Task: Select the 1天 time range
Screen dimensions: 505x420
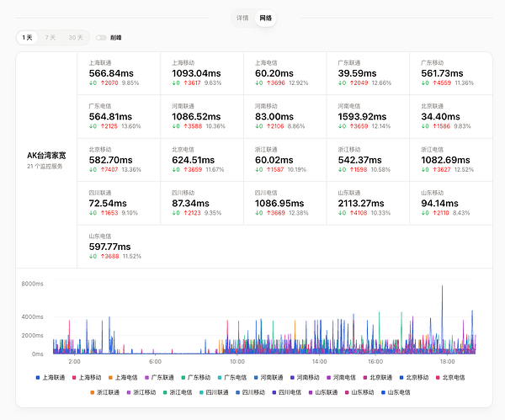Action: 28,38
